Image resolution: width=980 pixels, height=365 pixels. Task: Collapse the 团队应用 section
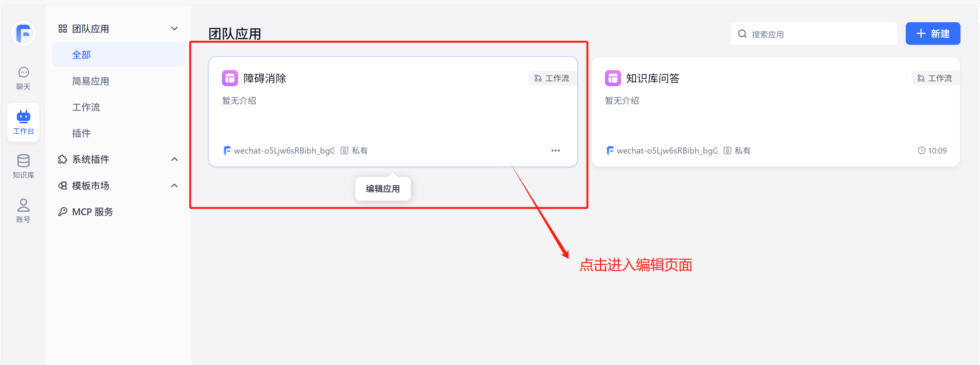(x=174, y=28)
